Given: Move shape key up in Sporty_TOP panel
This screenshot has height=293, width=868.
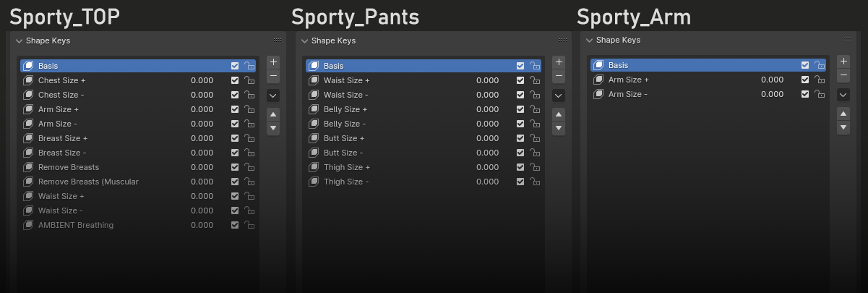Looking at the screenshot, I should point(273,114).
